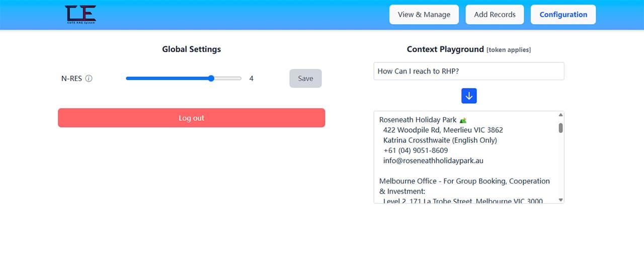Open the View & Manage page
Screen dimensions: 644x253
pyautogui.click(x=424, y=15)
